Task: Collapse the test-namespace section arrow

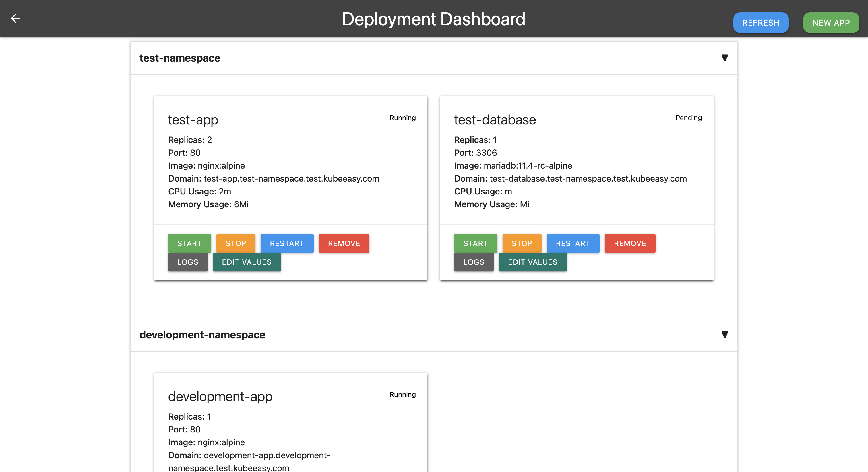Action: click(724, 58)
